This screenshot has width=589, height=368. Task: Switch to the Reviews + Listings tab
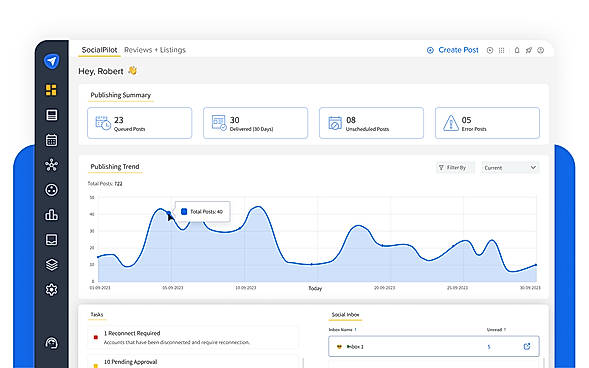click(x=155, y=50)
